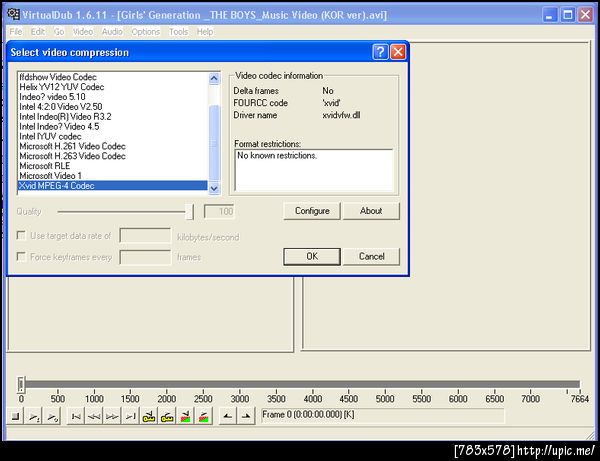
Task: Click the next scene icon
Action: 204,416
